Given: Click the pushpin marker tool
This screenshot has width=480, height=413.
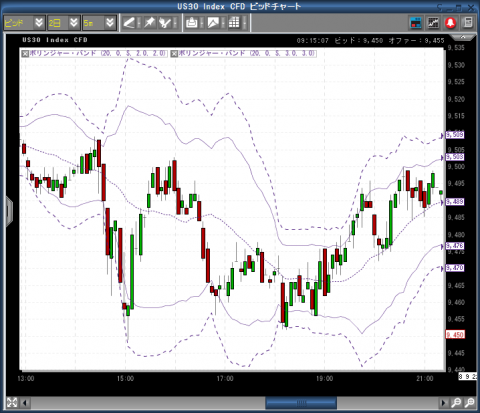Looking at the screenshot, I should click(149, 23).
